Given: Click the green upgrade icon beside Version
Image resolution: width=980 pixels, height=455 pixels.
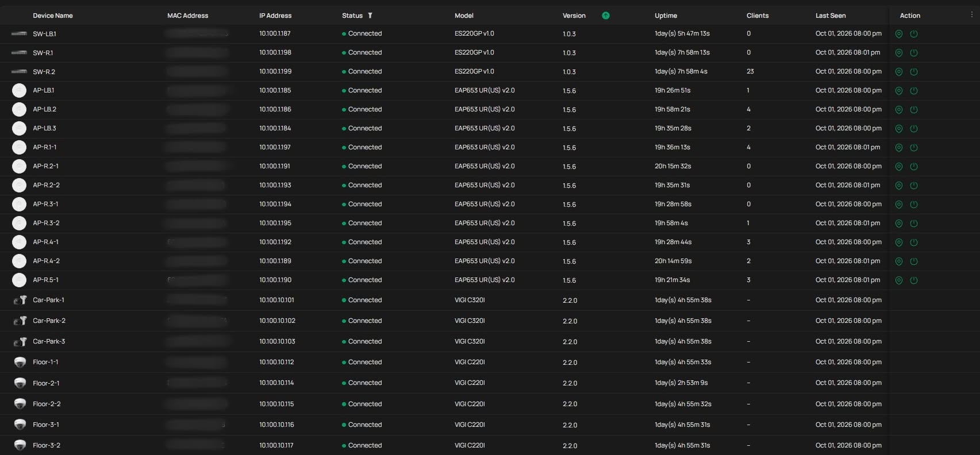Looking at the screenshot, I should tap(606, 16).
